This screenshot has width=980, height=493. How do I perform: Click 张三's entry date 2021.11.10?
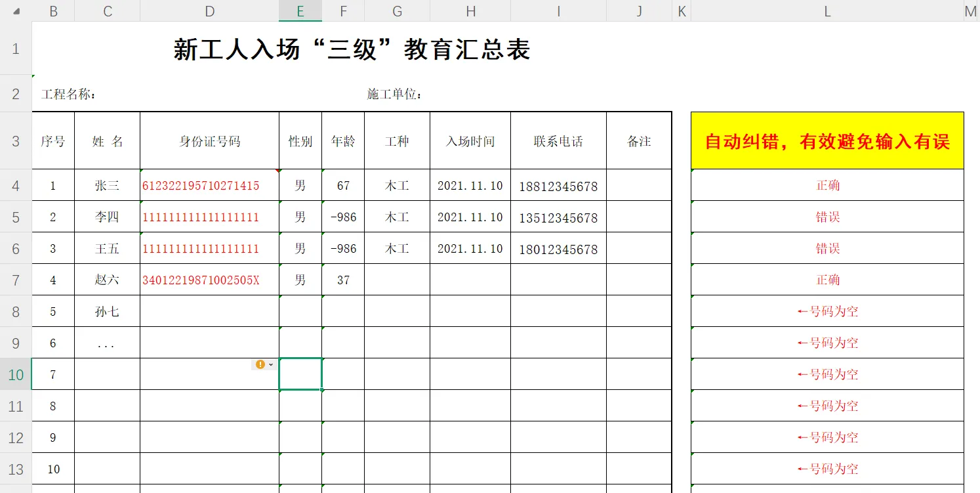click(470, 186)
